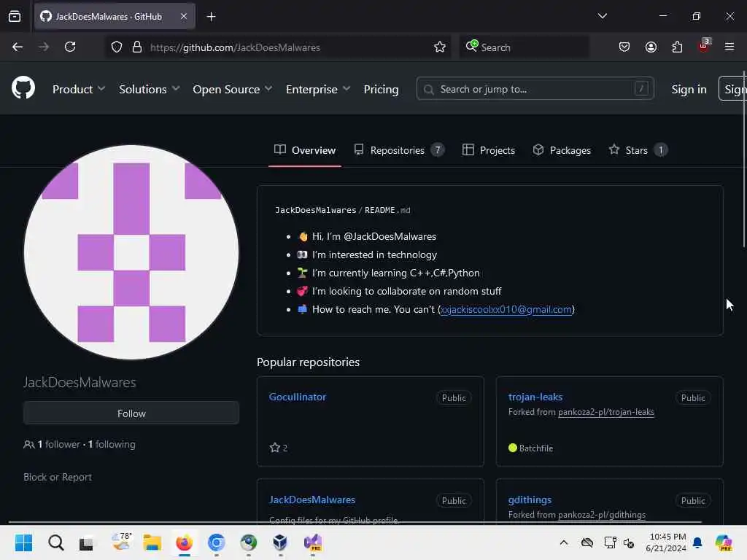The height and width of the screenshot is (560, 747).
Task: Open the weather widget showing 78°
Action: click(x=121, y=542)
